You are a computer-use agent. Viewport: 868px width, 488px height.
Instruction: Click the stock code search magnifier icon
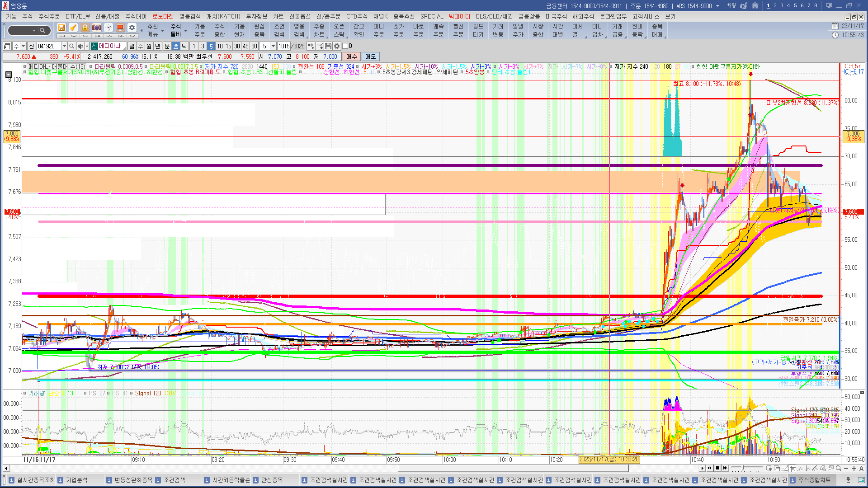71,46
